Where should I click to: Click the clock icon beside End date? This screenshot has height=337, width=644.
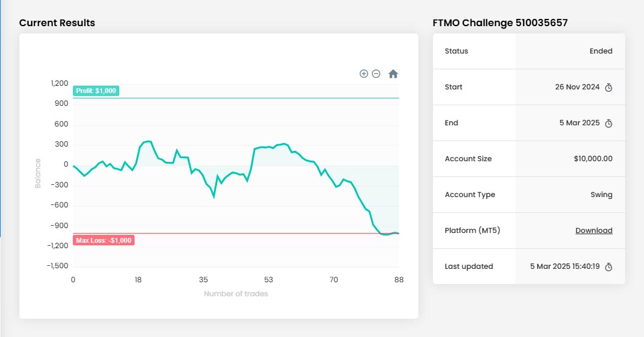coord(609,123)
